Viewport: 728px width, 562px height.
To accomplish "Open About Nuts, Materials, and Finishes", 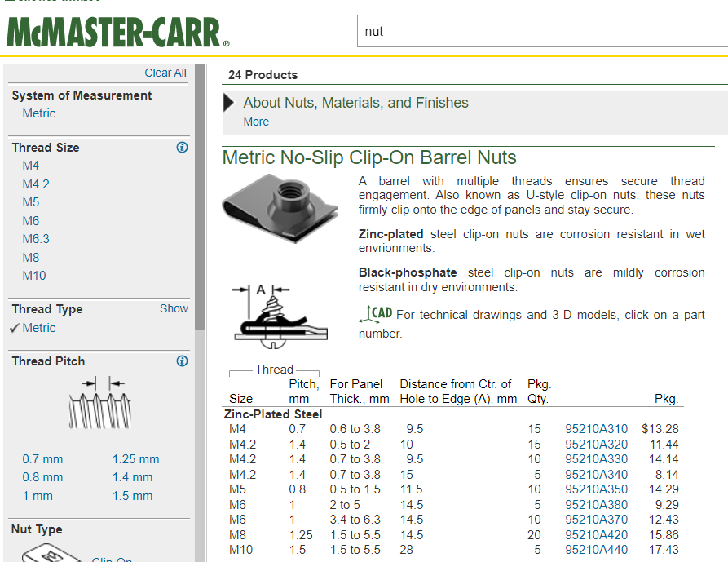I will 356,103.
